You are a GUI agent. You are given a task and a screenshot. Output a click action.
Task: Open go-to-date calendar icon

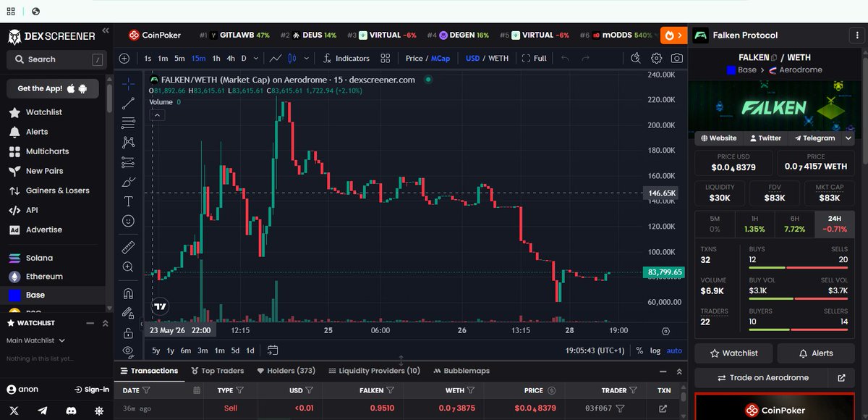[273, 350]
